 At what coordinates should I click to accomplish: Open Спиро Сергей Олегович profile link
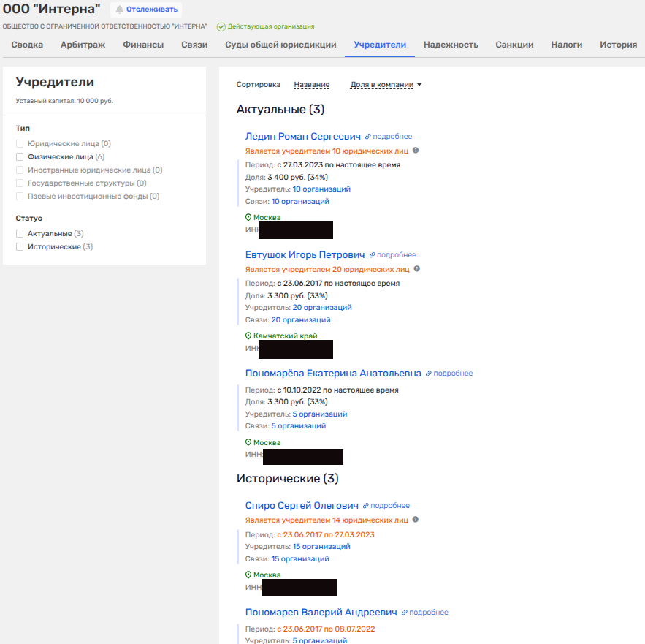coord(302,506)
